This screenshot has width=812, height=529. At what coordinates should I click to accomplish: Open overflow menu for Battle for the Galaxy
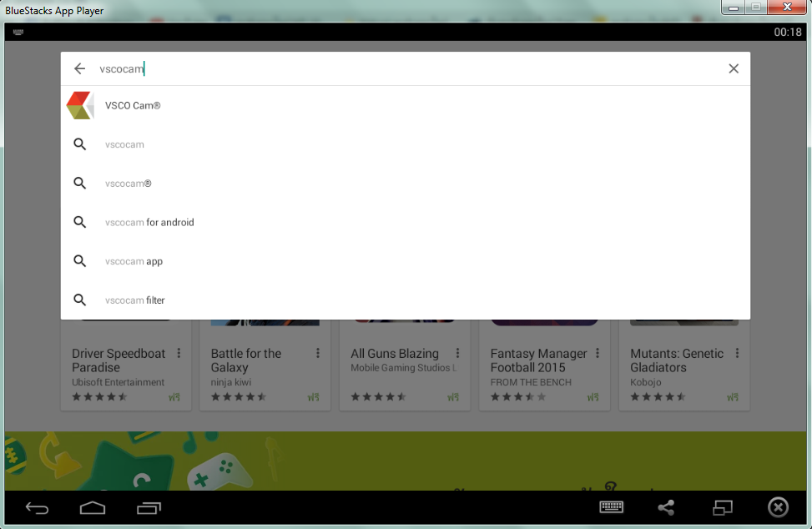tap(318, 353)
